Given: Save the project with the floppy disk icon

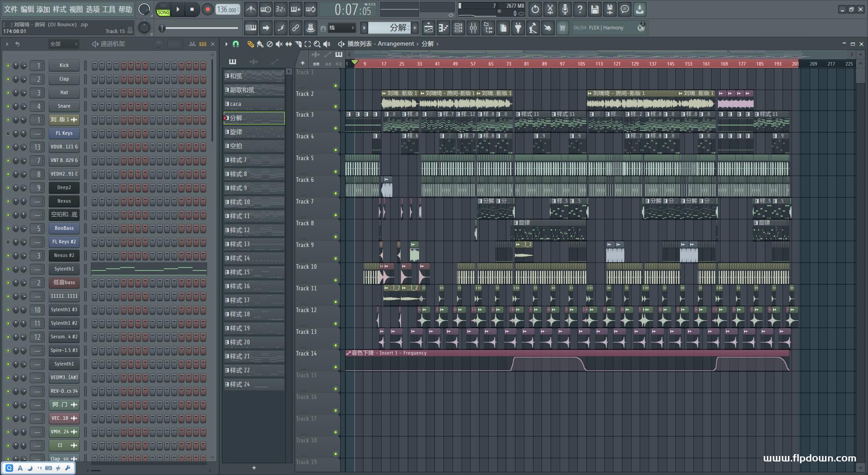Looking at the screenshot, I should pyautogui.click(x=595, y=9).
